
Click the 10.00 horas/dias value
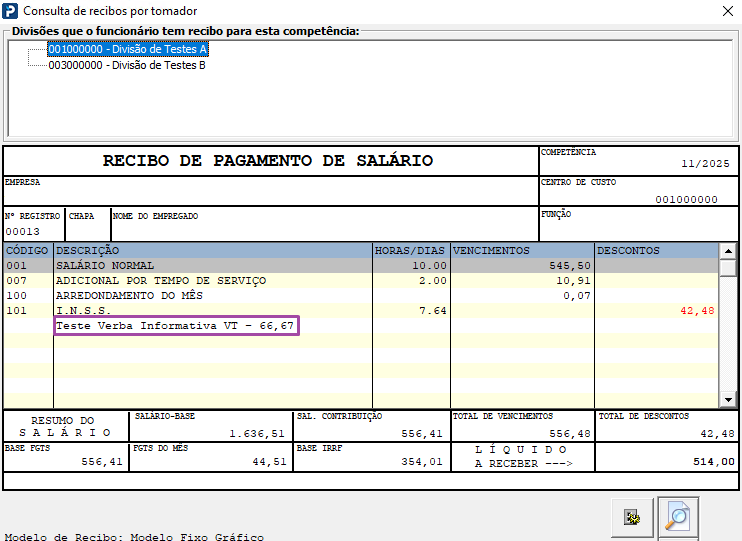pos(429,266)
